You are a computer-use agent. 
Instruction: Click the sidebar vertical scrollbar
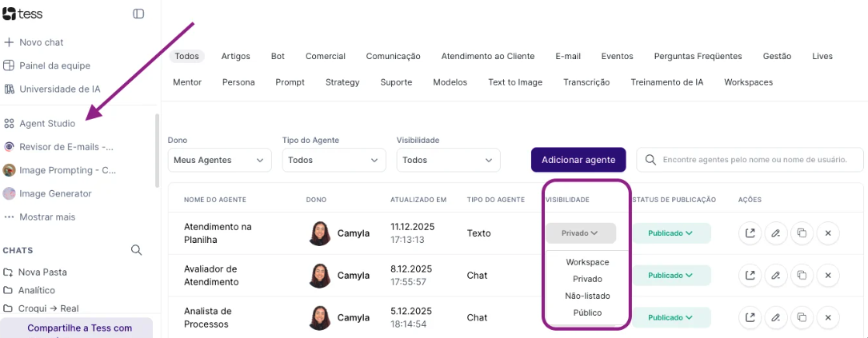158,150
